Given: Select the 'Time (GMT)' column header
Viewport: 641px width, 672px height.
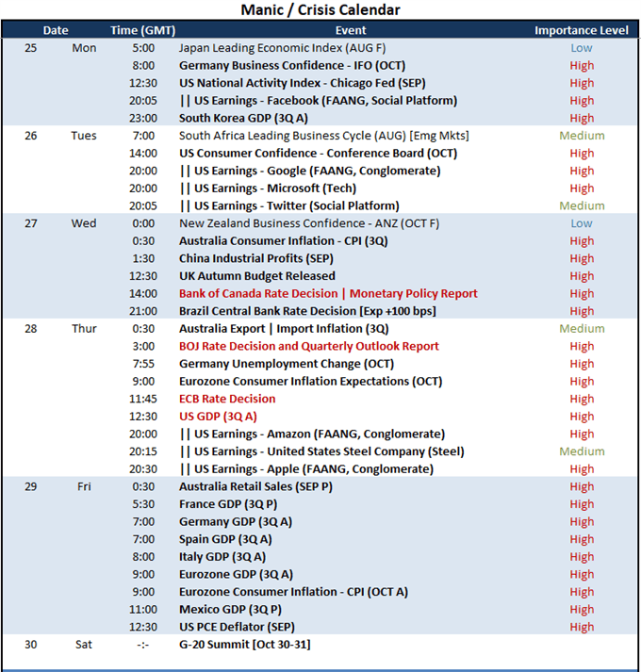Looking at the screenshot, I should [x=142, y=30].
